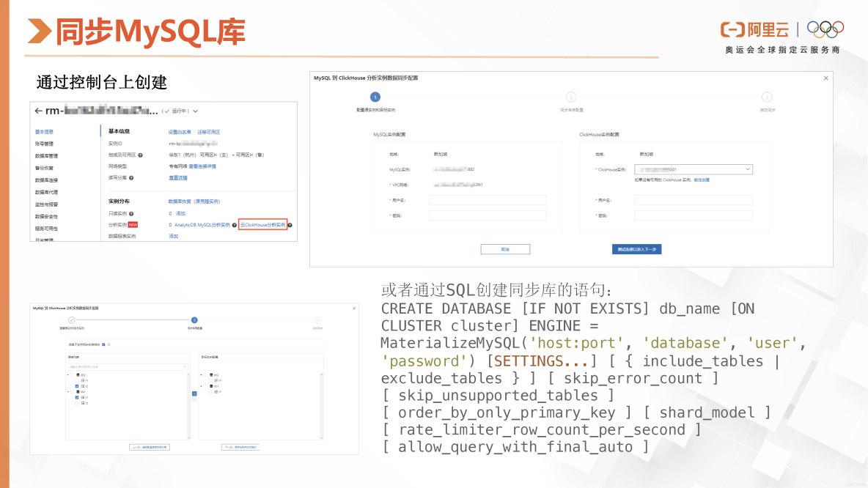The width and height of the screenshot is (868, 488).
Task: Open 数据库连接 in the sidebar
Action: 46,180
